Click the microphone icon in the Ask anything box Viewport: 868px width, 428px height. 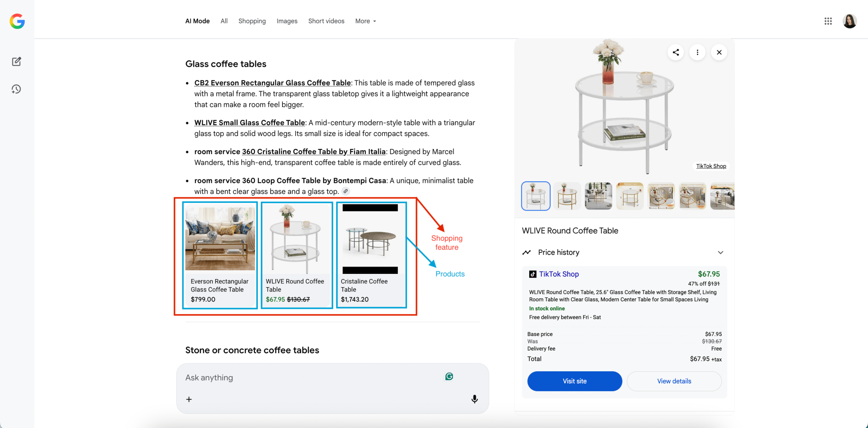point(474,399)
